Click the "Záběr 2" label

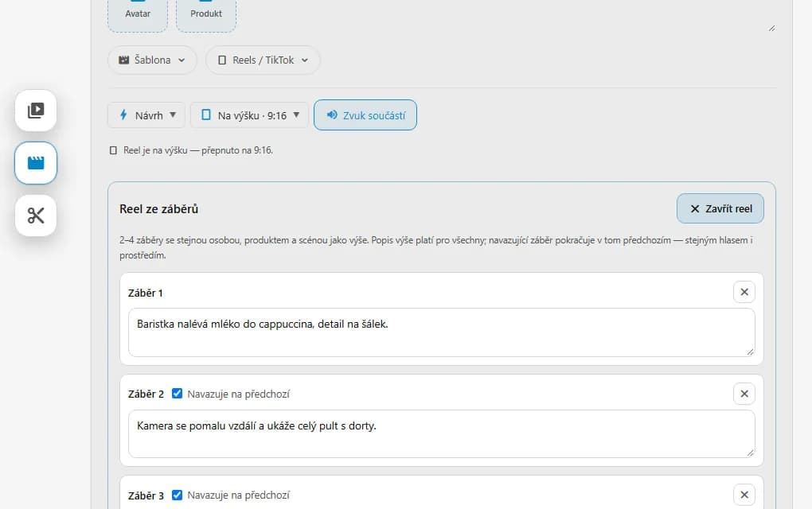point(146,394)
